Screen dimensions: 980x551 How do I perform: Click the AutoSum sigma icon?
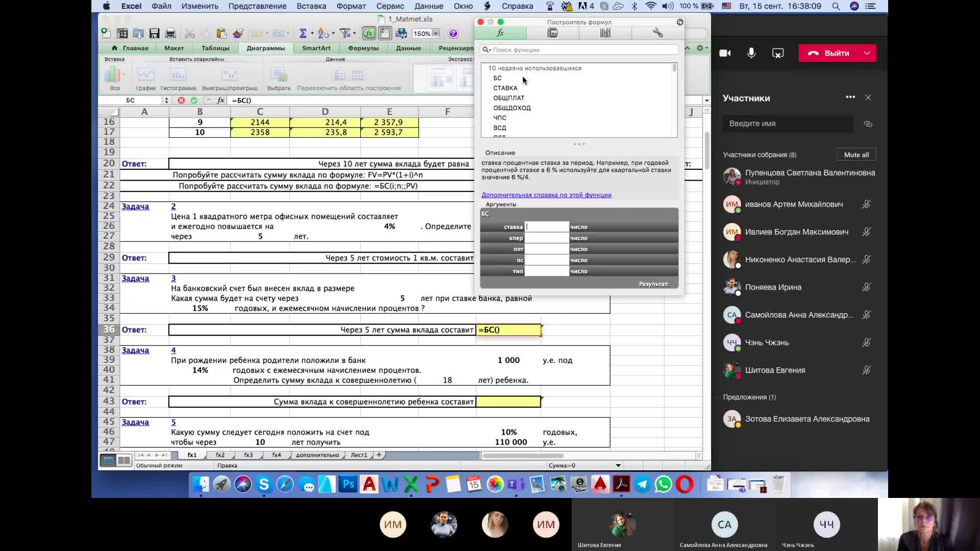(303, 34)
